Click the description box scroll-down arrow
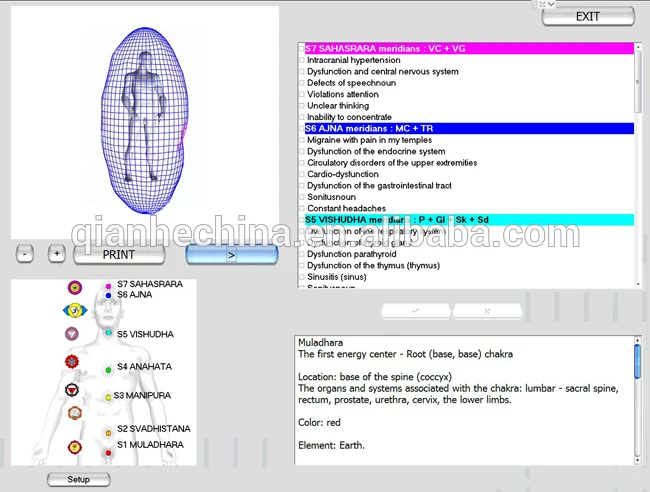Viewport: 650px width, 492px height. [x=638, y=460]
